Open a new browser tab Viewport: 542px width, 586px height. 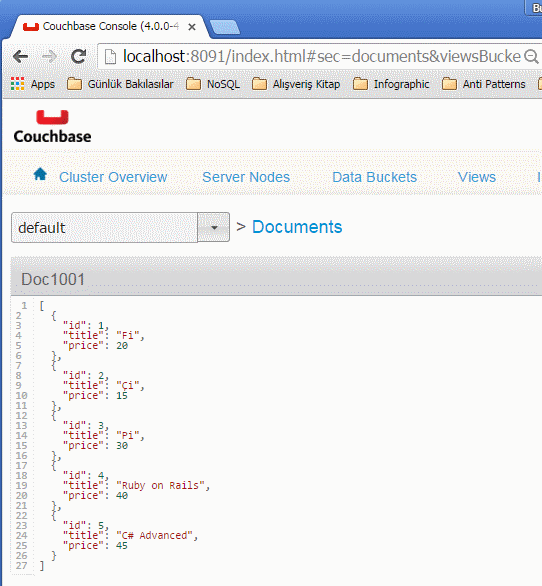tap(225, 27)
